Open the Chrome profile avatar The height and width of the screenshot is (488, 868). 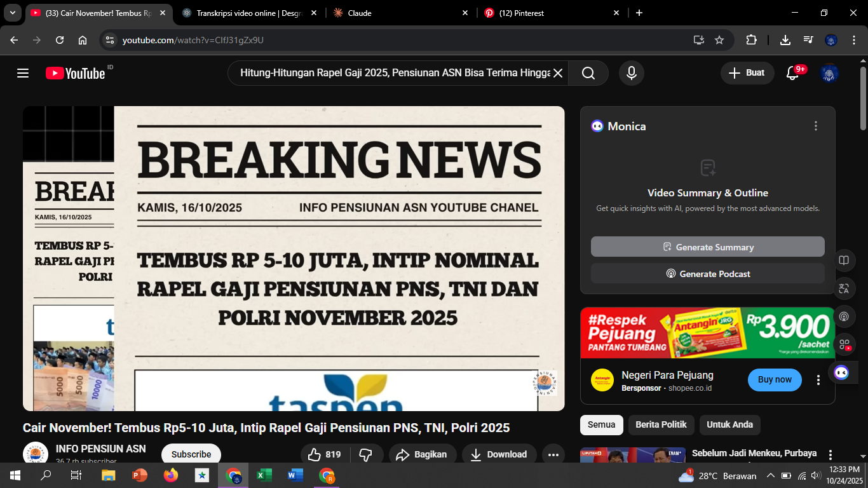tap(831, 40)
